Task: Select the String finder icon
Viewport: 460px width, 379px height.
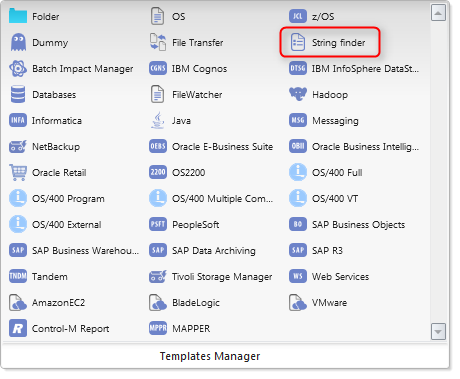Action: (x=298, y=42)
